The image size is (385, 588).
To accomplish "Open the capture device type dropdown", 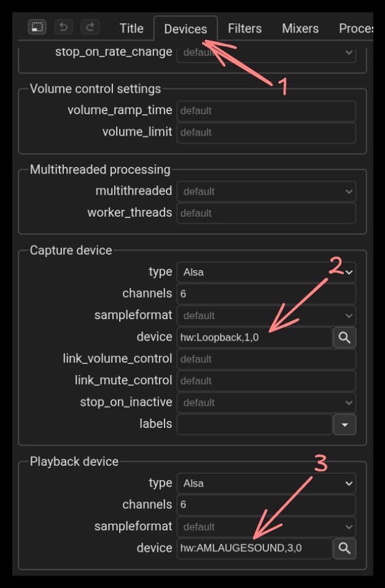I will (x=266, y=272).
